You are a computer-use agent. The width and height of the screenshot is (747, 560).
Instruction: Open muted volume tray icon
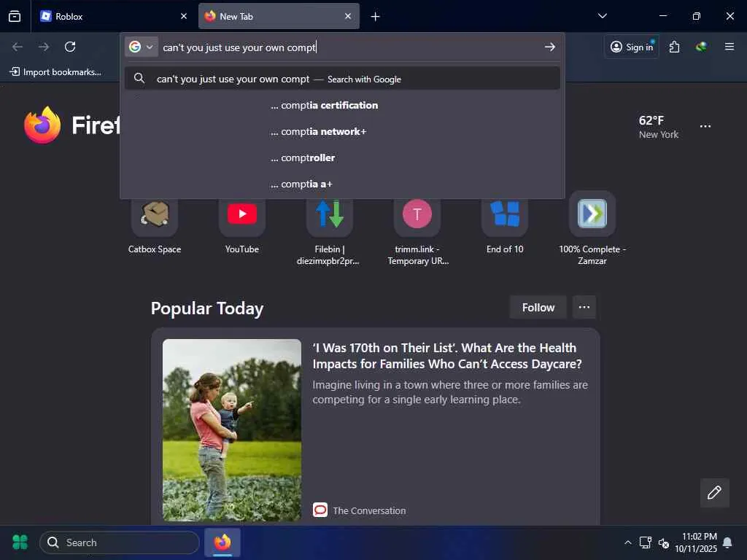pyautogui.click(x=664, y=542)
